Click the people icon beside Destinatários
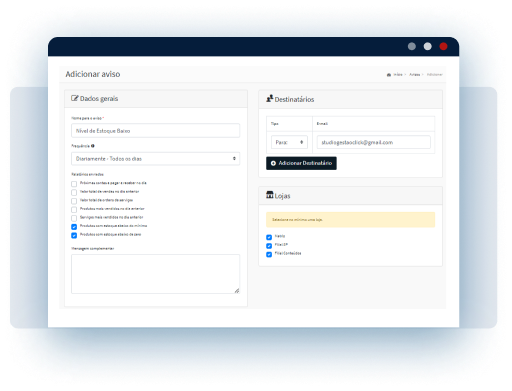The height and width of the screenshot is (391, 512). click(270, 99)
